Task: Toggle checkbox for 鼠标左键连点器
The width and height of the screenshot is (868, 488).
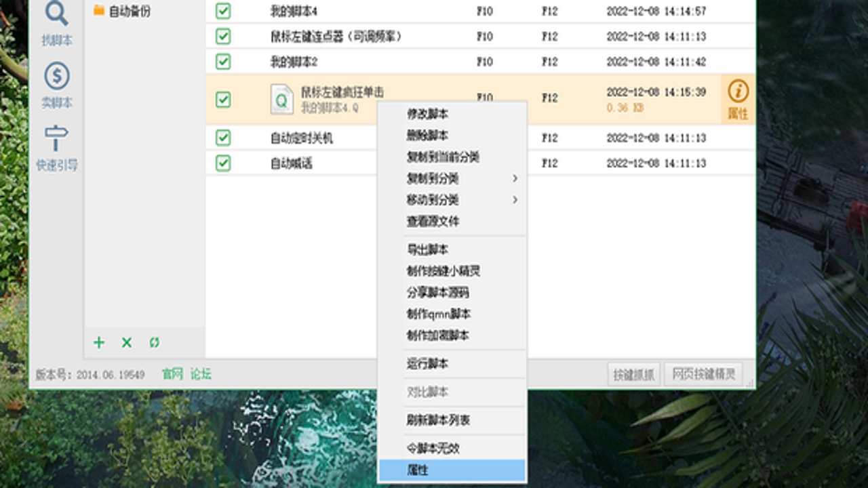Action: pos(223,36)
